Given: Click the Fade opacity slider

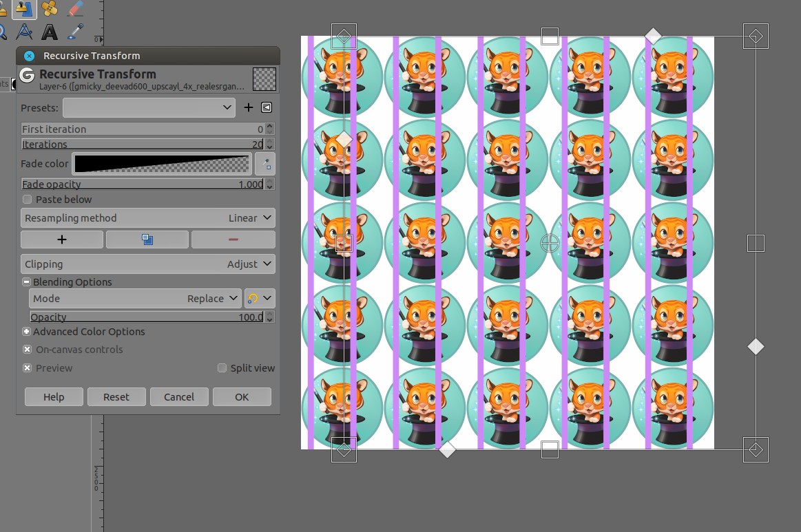Looking at the screenshot, I should click(x=143, y=184).
